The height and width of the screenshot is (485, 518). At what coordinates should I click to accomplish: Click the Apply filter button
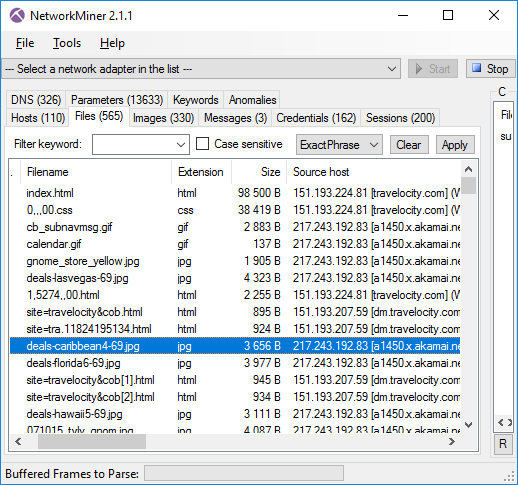tap(455, 145)
